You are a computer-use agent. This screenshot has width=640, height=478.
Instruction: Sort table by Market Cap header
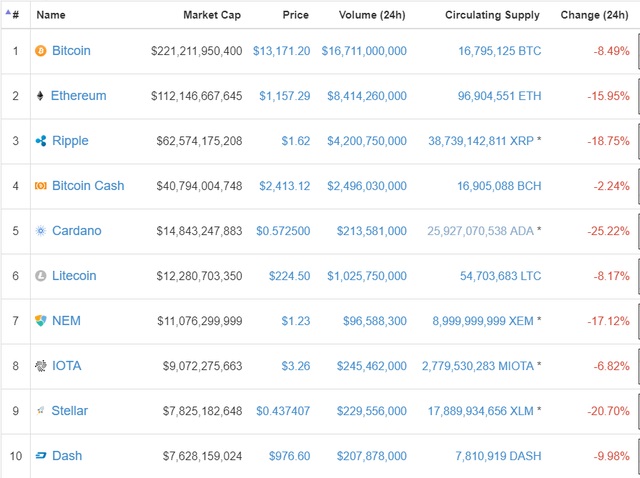coord(212,15)
